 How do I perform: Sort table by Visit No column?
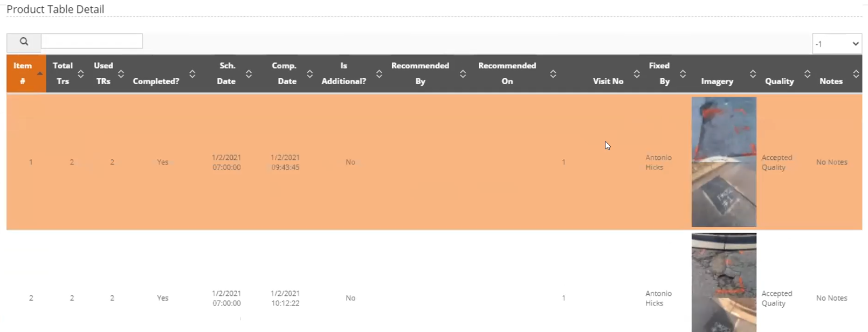tap(601, 73)
